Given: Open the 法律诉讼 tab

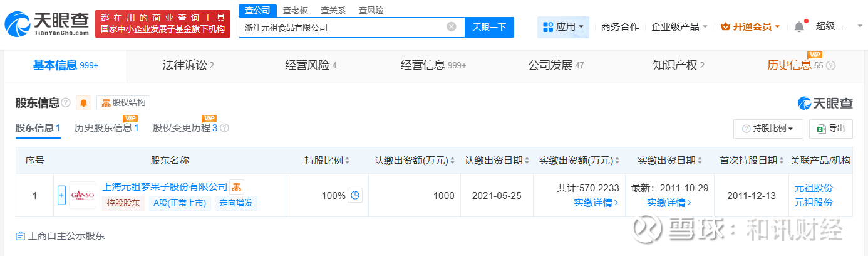Looking at the screenshot, I should click(188, 65).
